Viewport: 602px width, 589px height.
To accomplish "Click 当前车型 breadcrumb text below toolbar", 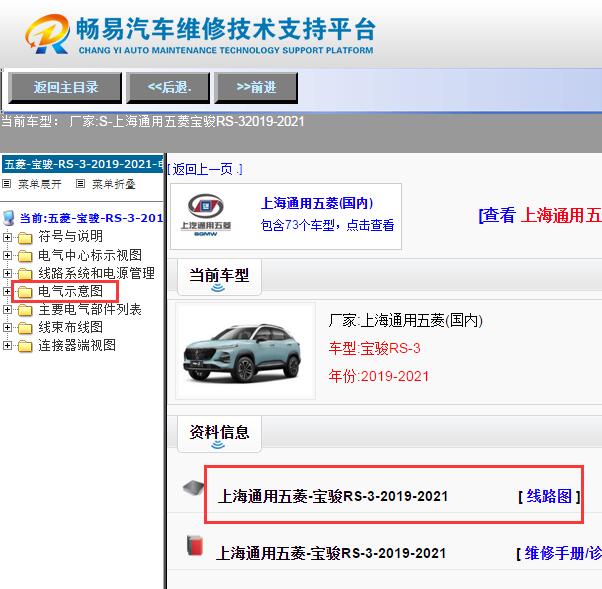I will pos(153,122).
